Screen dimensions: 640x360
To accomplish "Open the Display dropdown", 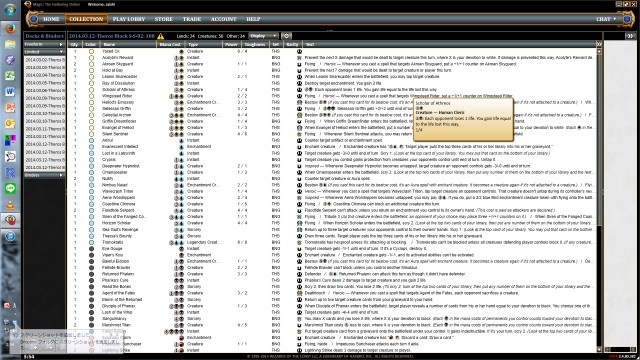I will coord(263,36).
